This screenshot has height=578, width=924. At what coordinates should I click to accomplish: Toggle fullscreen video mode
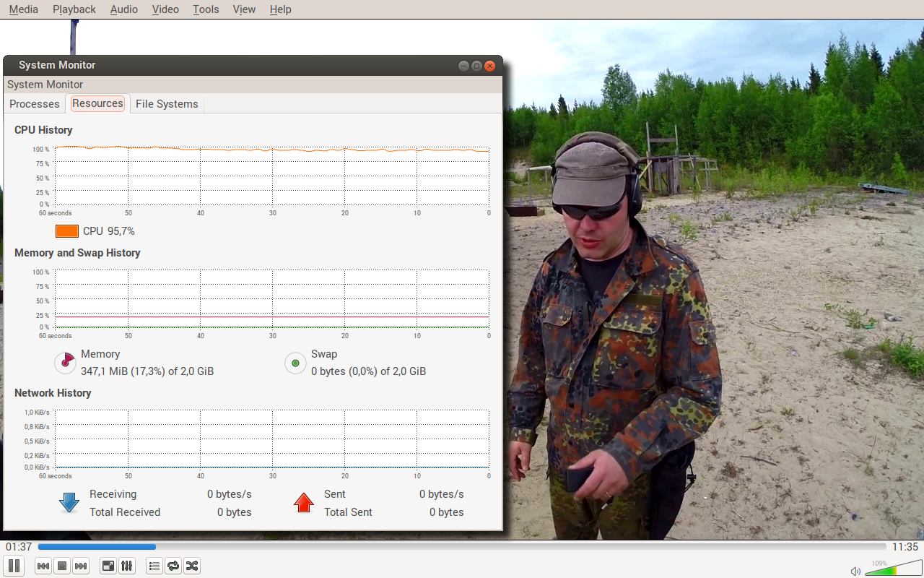[x=108, y=566]
